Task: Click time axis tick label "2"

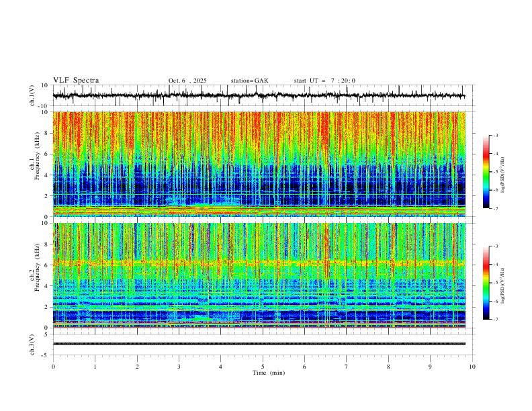Action: pyautogui.click(x=137, y=367)
